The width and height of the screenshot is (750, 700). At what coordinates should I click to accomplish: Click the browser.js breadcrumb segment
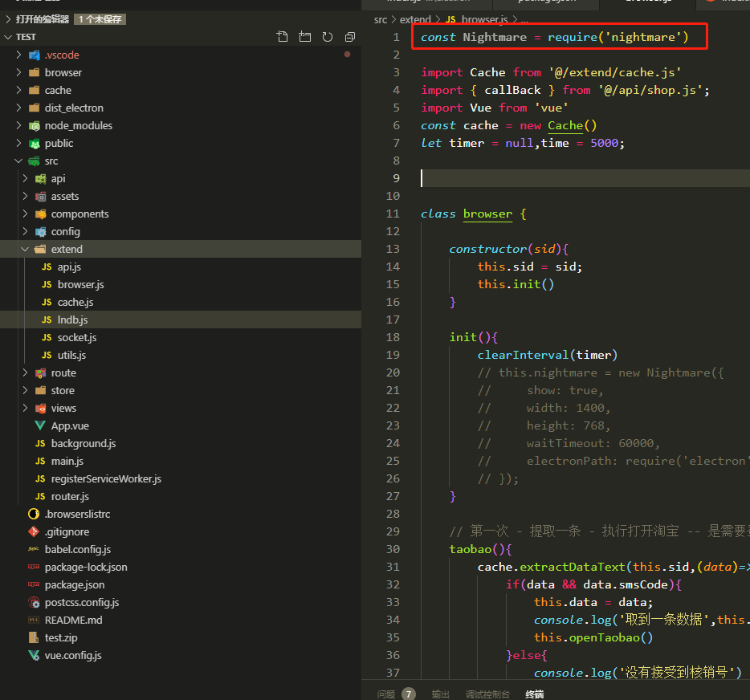[x=484, y=19]
